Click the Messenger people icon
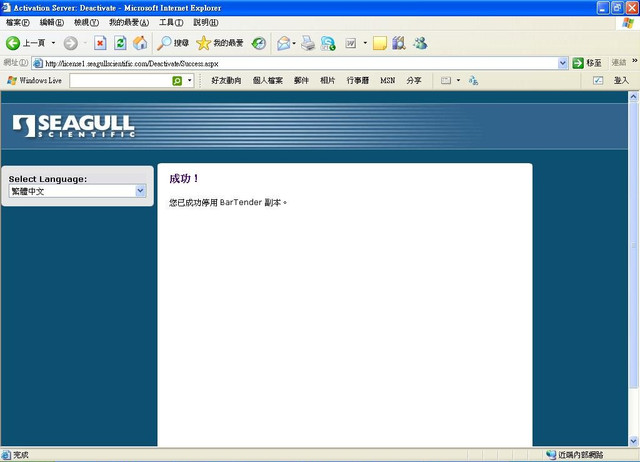The height and width of the screenshot is (462, 640). coord(420,43)
